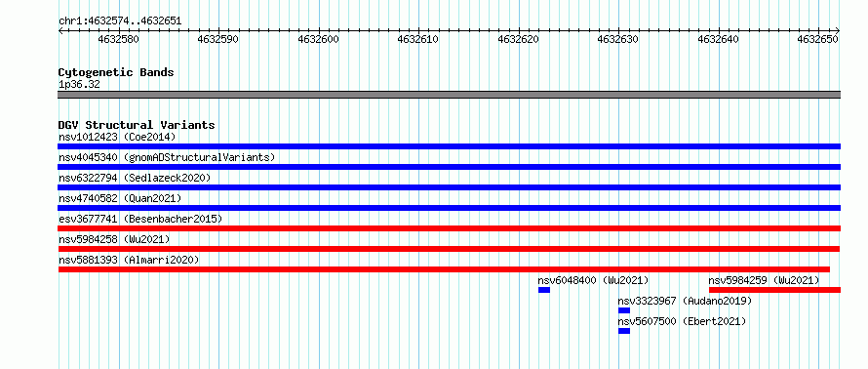Screen dimensions: 868x369
Task: Click the nsv6322794 (Sedlazeck2020) label
Action: pos(135,178)
